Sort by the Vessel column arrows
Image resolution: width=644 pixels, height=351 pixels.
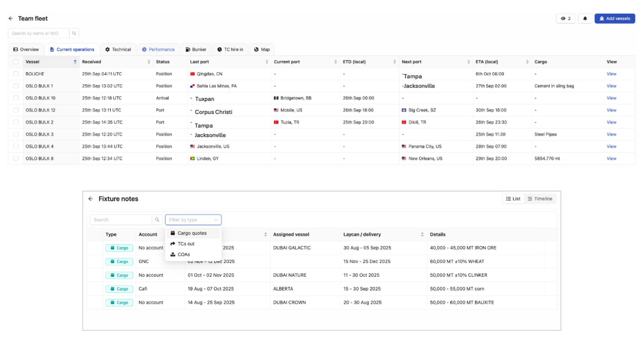coord(75,62)
